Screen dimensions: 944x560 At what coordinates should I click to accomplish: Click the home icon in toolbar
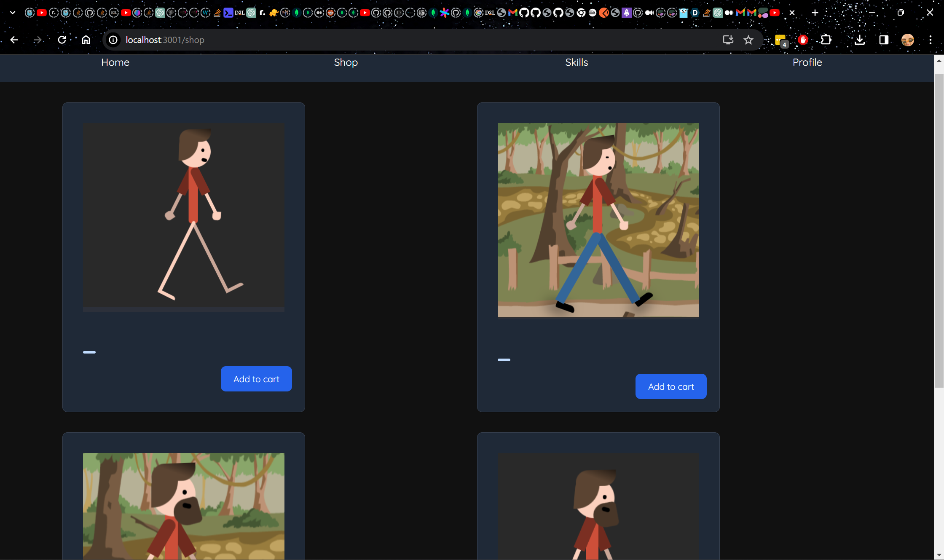click(86, 40)
